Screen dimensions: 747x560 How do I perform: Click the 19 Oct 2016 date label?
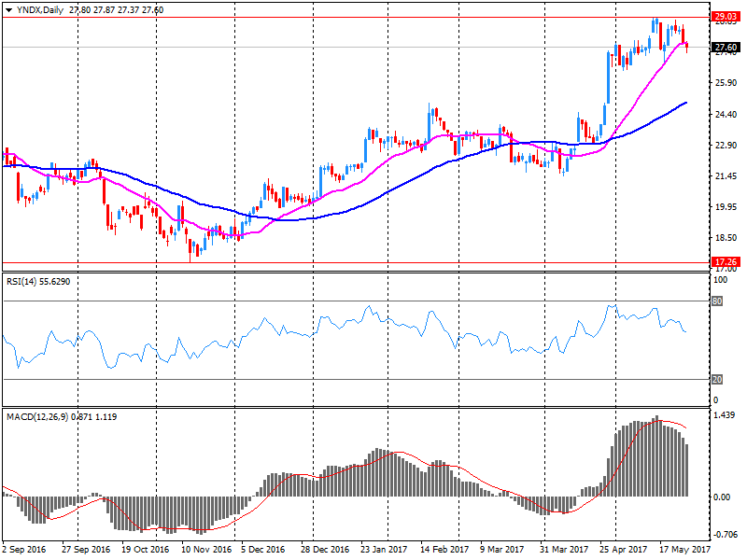[146, 550]
